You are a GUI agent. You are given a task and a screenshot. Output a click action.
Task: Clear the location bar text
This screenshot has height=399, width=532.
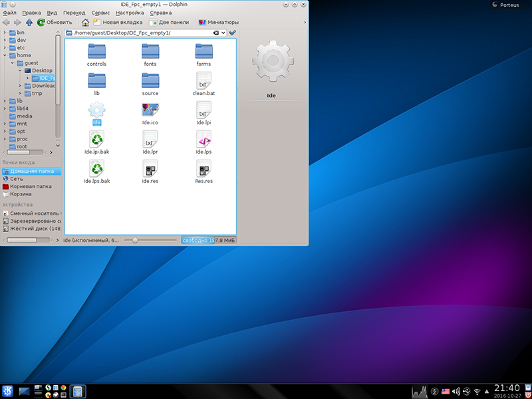click(x=216, y=33)
